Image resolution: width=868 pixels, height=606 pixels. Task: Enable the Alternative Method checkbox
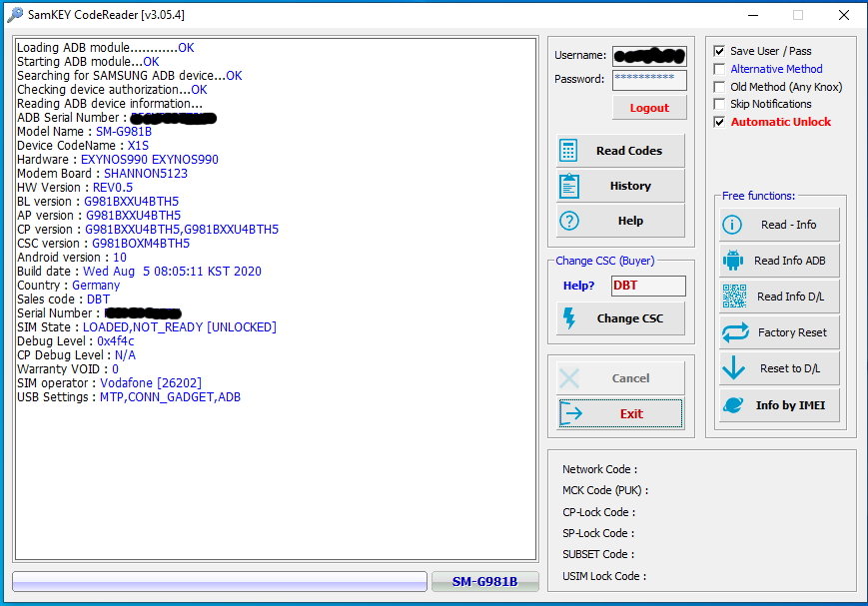[x=719, y=69]
